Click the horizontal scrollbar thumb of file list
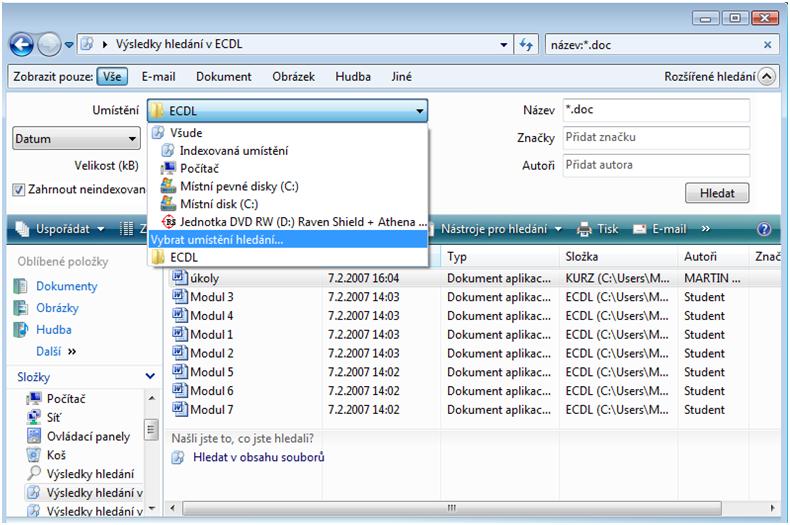This screenshot has height=525, width=790. click(452, 508)
